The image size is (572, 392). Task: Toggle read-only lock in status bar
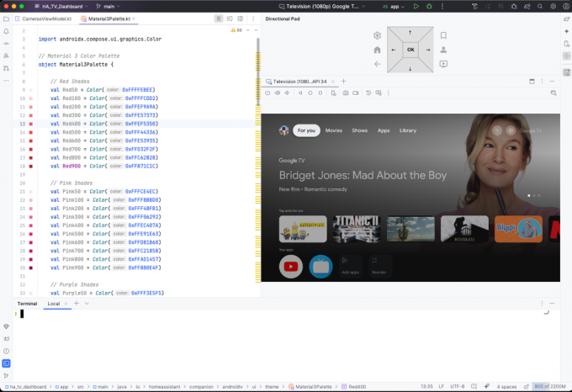526,386
